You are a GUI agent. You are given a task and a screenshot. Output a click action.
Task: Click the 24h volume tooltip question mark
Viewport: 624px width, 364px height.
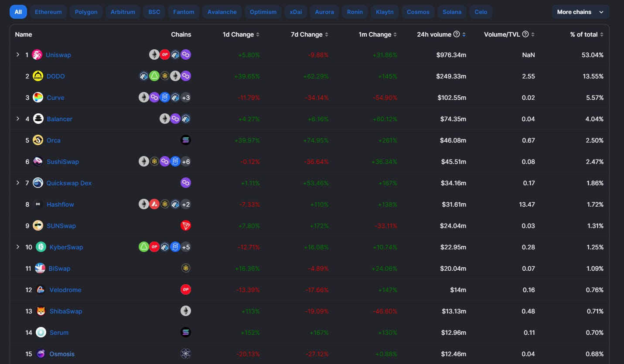pyautogui.click(x=456, y=34)
